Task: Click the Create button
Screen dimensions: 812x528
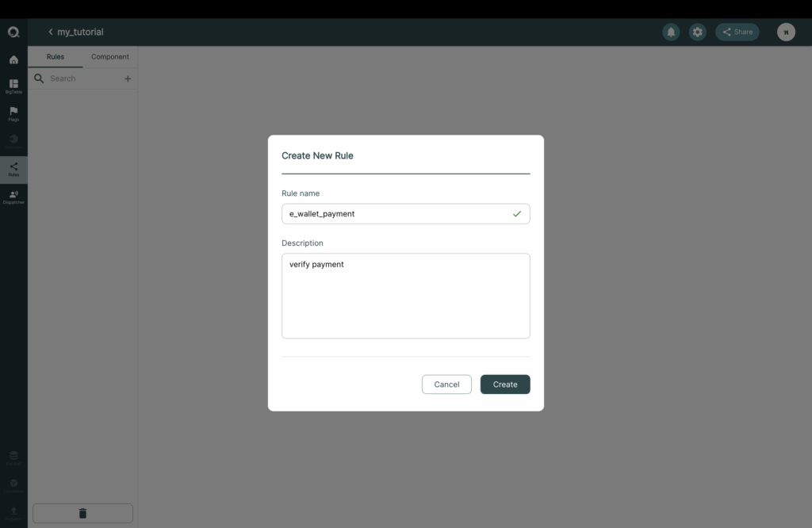Action: click(x=505, y=384)
